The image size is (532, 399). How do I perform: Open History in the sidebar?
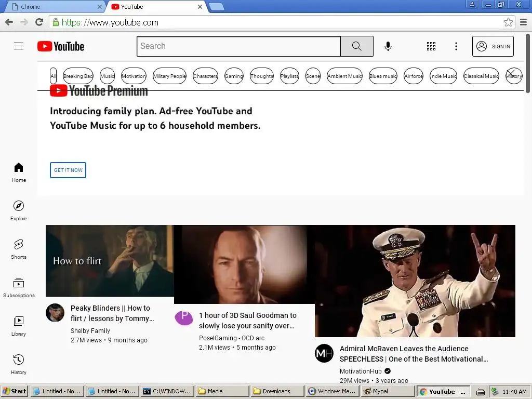coord(19,364)
